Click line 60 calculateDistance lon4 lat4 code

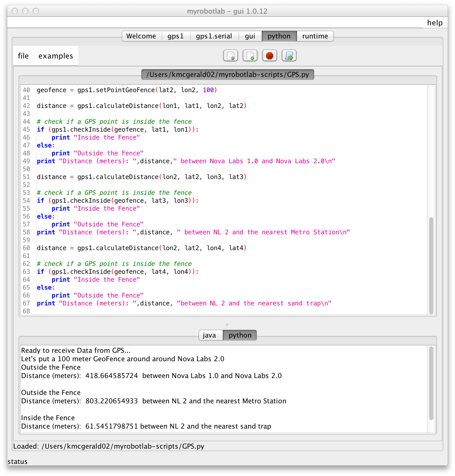coord(142,248)
